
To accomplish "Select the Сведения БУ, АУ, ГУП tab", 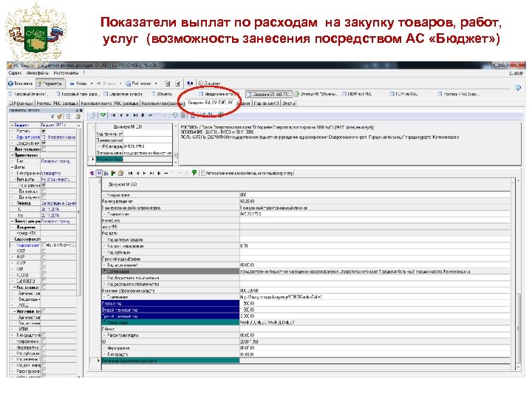I will tap(211, 103).
